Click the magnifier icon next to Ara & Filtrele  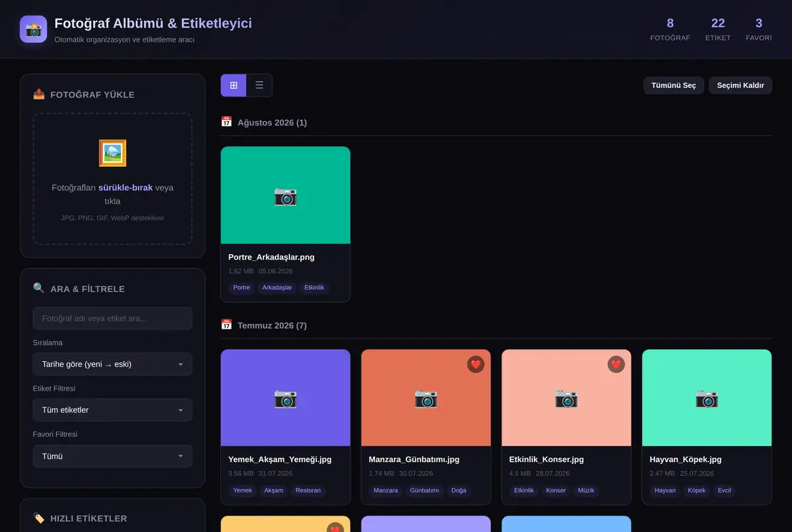point(39,288)
